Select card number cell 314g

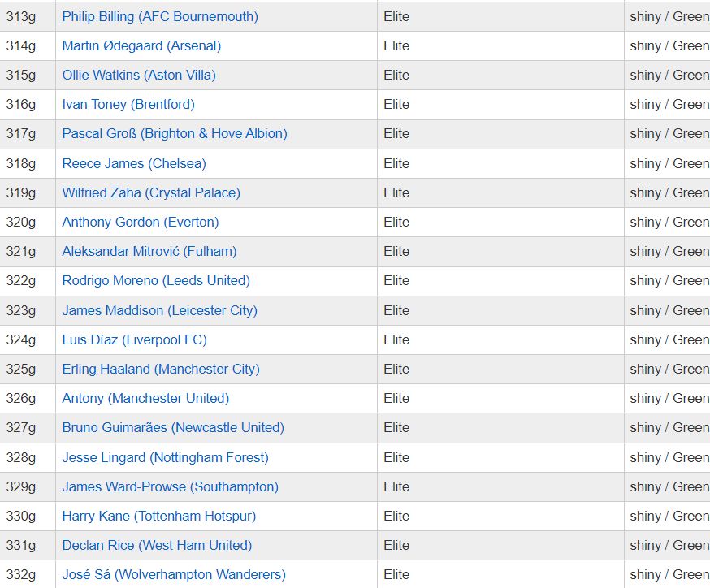27,45
